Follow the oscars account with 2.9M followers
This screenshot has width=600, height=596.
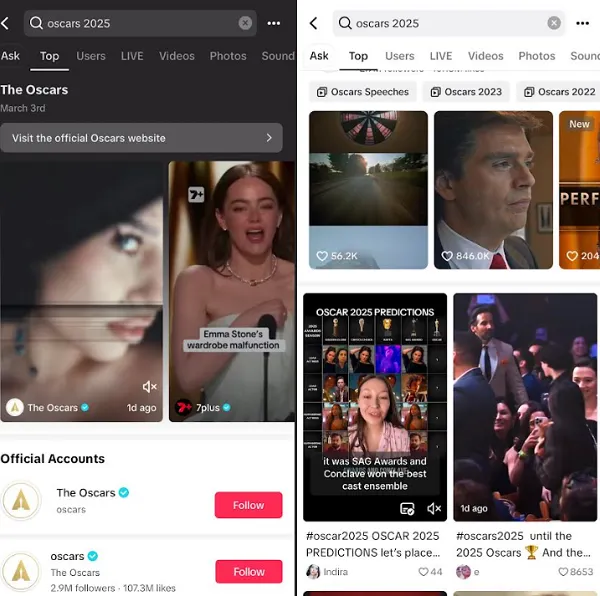point(249,572)
